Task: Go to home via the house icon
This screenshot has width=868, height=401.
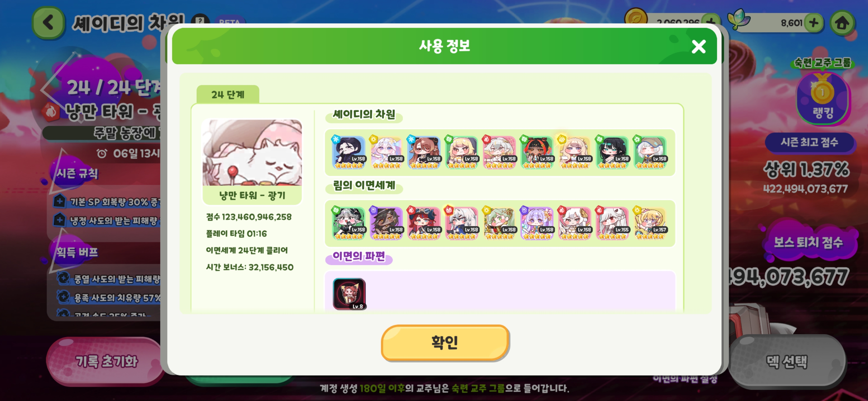Action: [842, 23]
